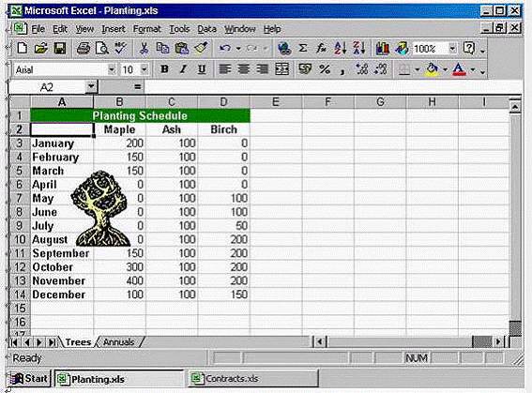Launch the Chart Wizard icon
This screenshot has height=393, width=532.
(383, 49)
